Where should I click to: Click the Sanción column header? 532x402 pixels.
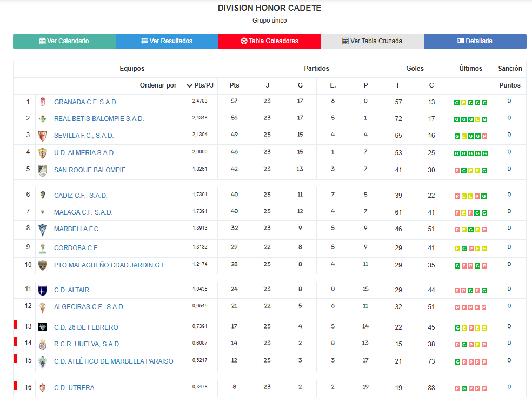coord(510,69)
